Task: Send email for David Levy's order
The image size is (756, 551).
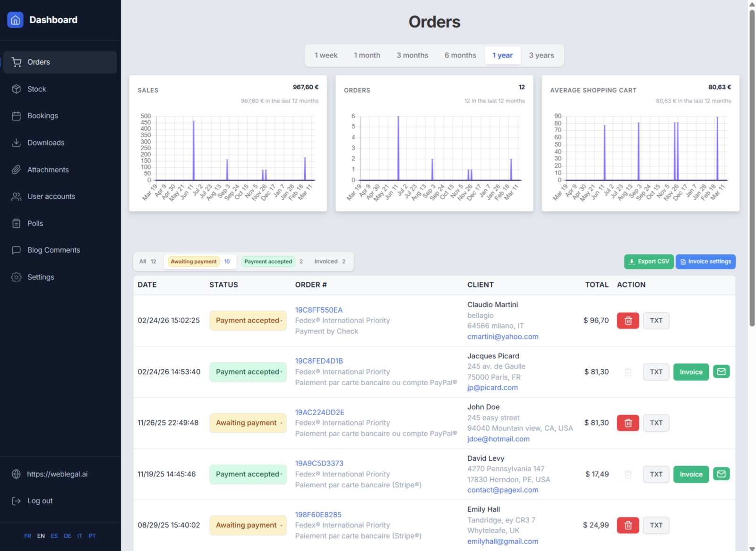Action: tap(721, 474)
